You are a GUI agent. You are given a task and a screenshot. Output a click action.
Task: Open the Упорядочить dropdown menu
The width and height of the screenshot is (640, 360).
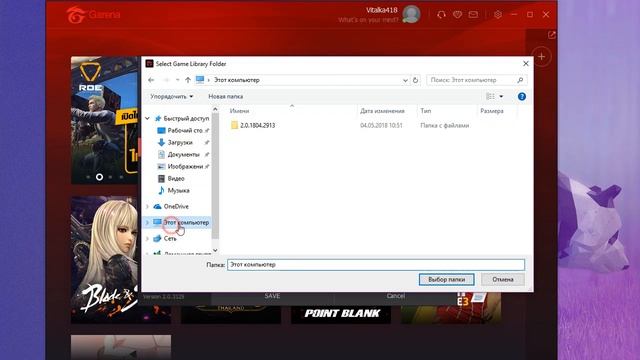[171, 97]
